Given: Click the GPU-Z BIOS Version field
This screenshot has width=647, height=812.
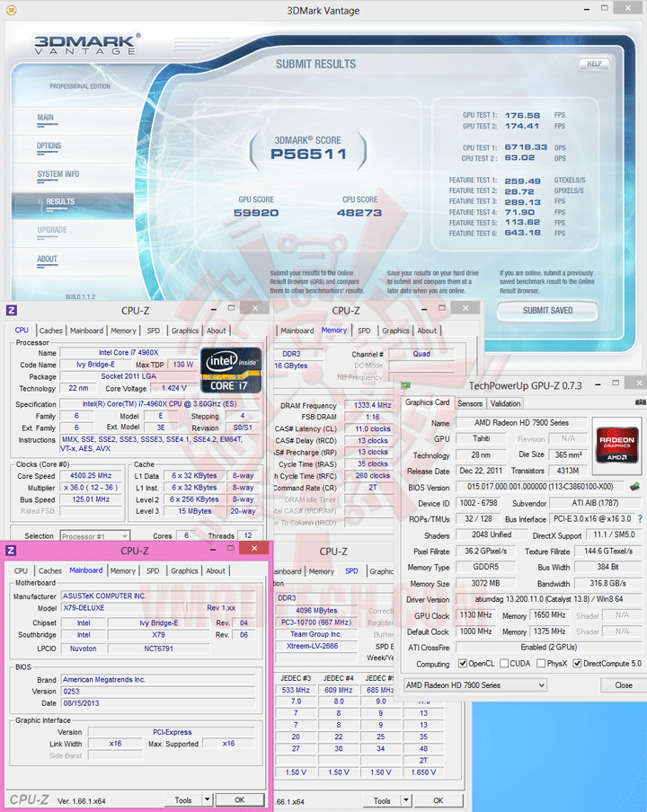Looking at the screenshot, I should pyautogui.click(x=540, y=487).
